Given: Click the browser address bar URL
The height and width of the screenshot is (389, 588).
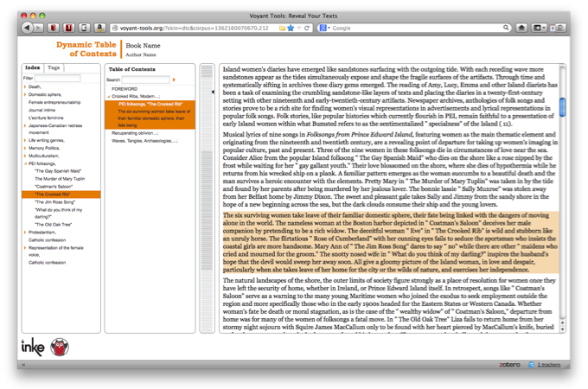Looking at the screenshot, I should 195,29.
